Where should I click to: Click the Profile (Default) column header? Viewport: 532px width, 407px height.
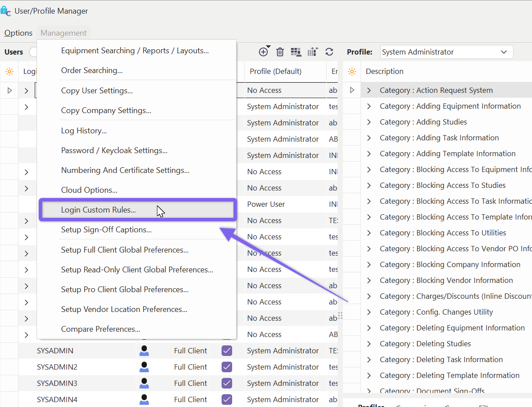point(276,71)
